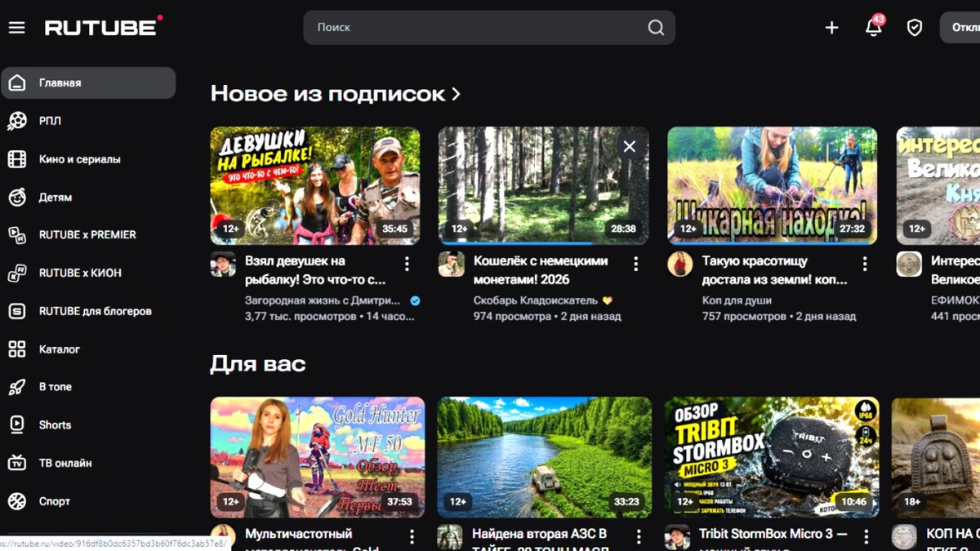Click watch progress bar under forest video
Viewport: 980px width, 551px height.
(544, 243)
